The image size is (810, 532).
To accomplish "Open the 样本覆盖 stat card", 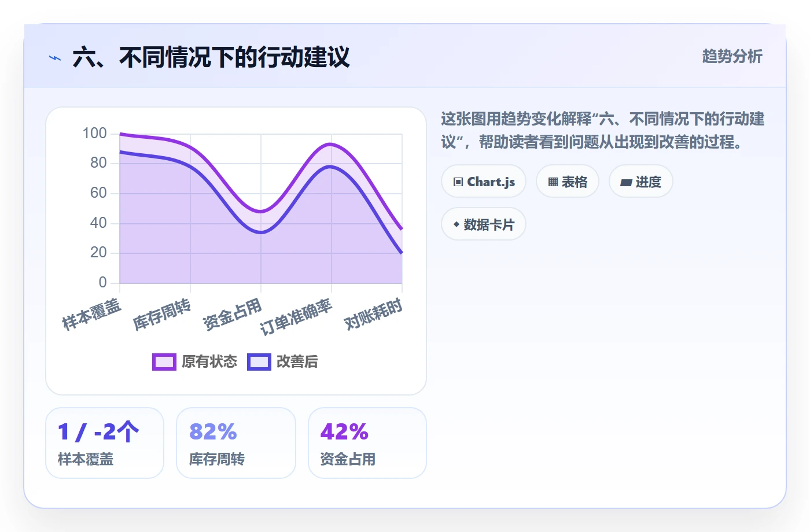I will coord(105,443).
